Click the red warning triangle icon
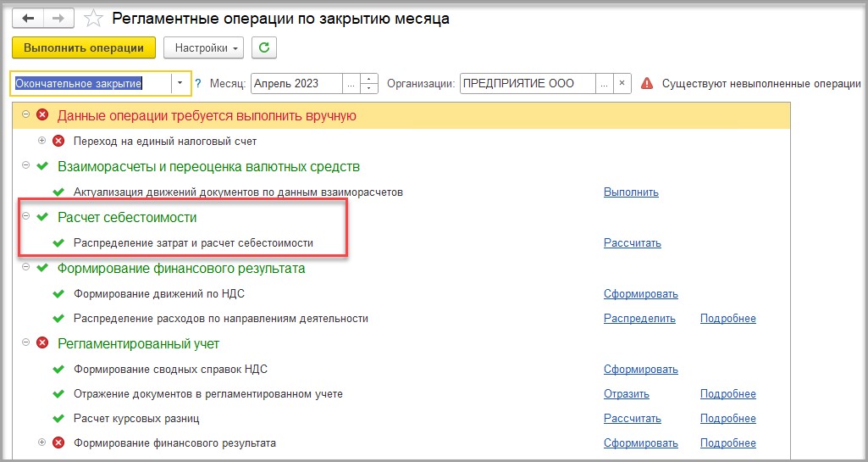 pyautogui.click(x=647, y=84)
